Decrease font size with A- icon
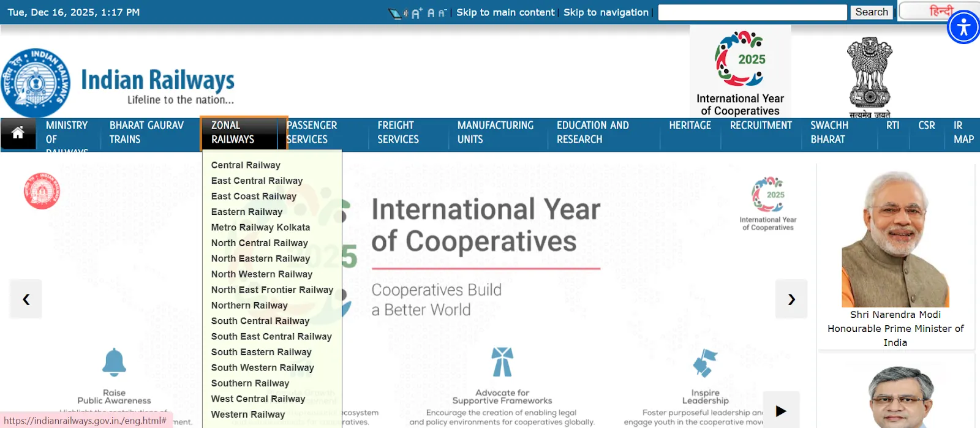 pyautogui.click(x=442, y=13)
